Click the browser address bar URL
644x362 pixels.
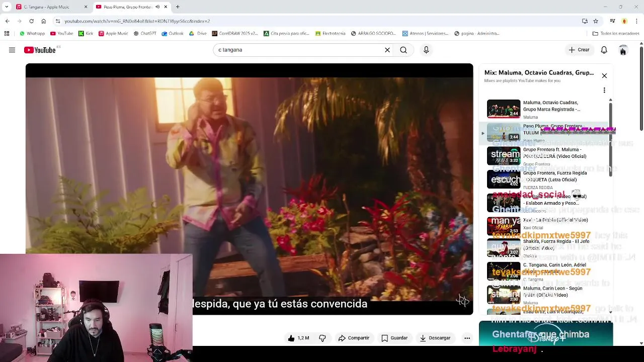137,21
